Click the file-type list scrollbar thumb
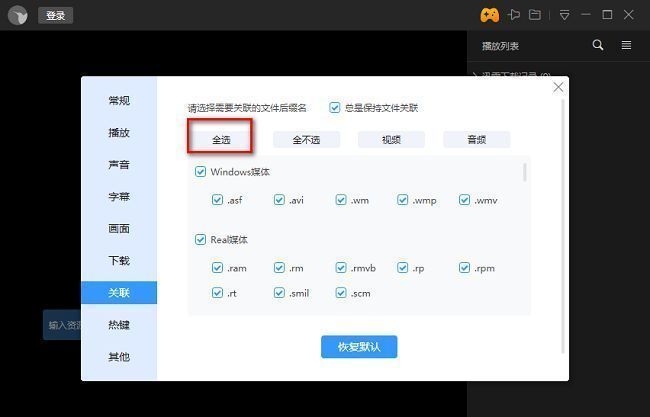650x417 pixels. click(x=525, y=172)
